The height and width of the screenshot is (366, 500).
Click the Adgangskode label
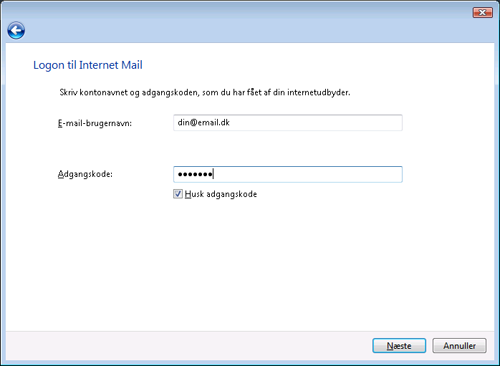pyautogui.click(x=85, y=174)
